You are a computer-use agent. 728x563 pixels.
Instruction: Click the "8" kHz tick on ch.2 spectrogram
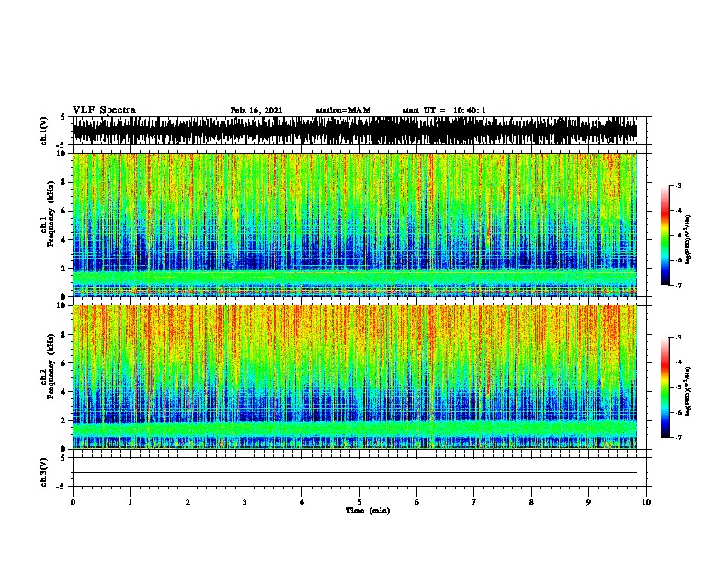63,335
